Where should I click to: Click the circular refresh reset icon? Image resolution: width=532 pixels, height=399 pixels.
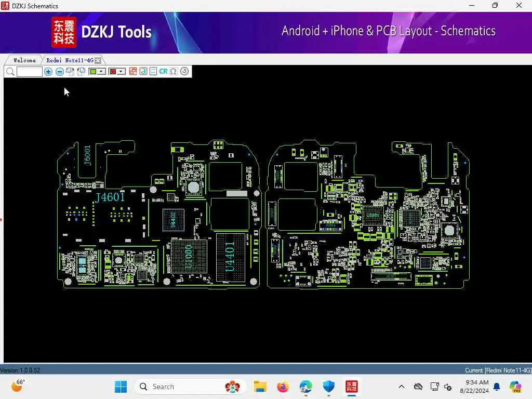click(184, 71)
